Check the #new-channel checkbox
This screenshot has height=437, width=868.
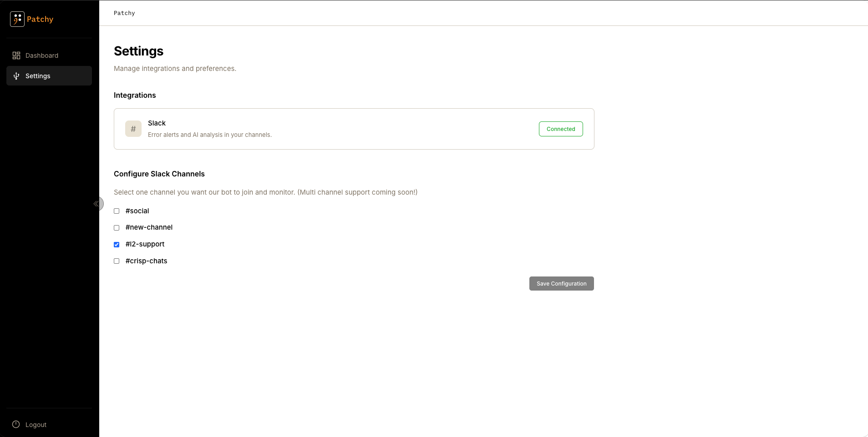click(117, 228)
